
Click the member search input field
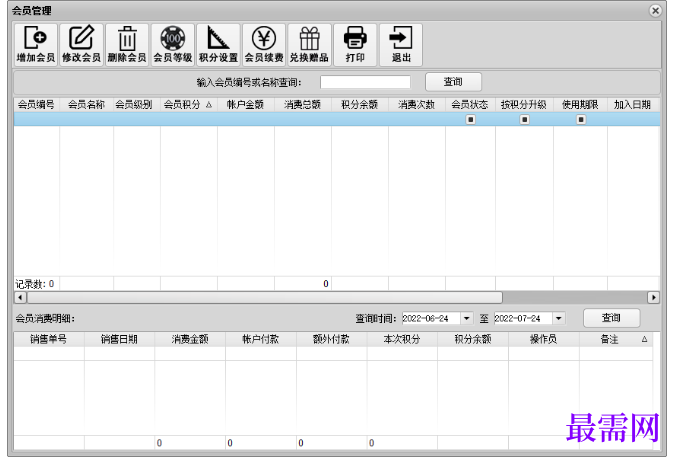[365, 82]
